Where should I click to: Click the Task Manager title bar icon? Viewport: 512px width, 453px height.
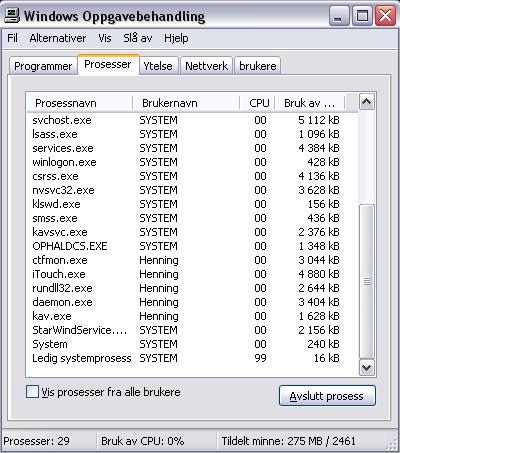pos(12,16)
